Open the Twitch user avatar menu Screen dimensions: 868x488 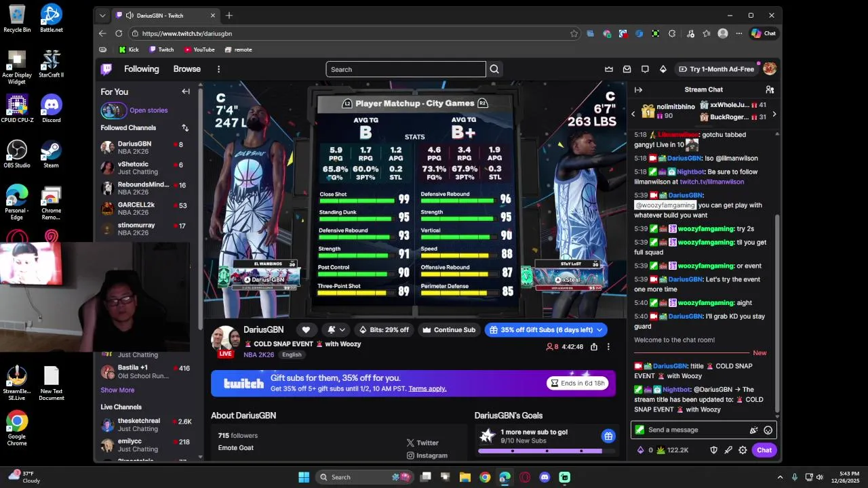point(770,68)
